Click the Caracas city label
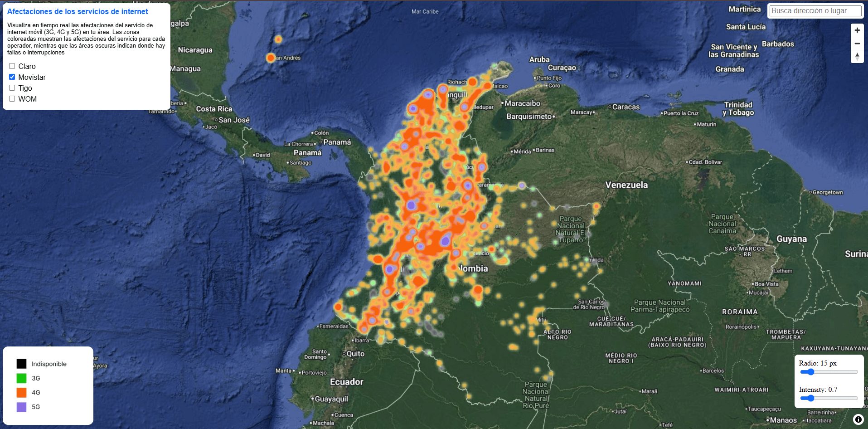The width and height of the screenshot is (868, 429). click(x=626, y=107)
